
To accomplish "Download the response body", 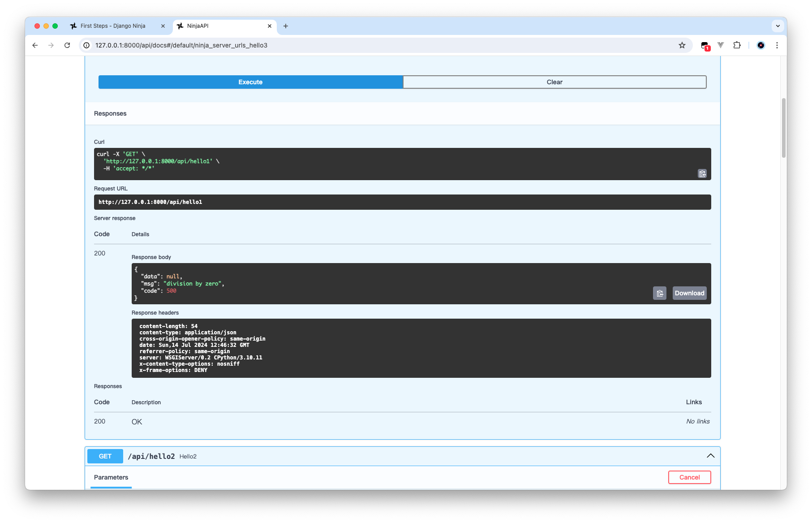I will pos(690,293).
